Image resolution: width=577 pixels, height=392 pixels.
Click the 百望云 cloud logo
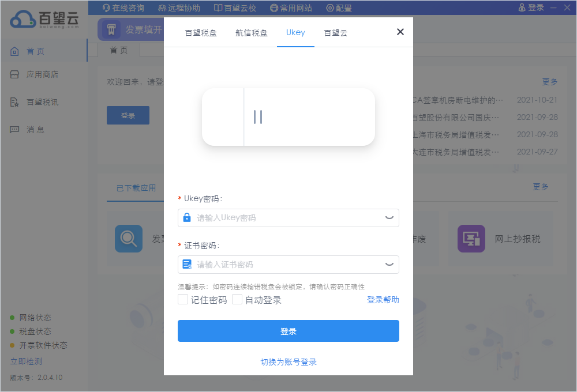44,19
